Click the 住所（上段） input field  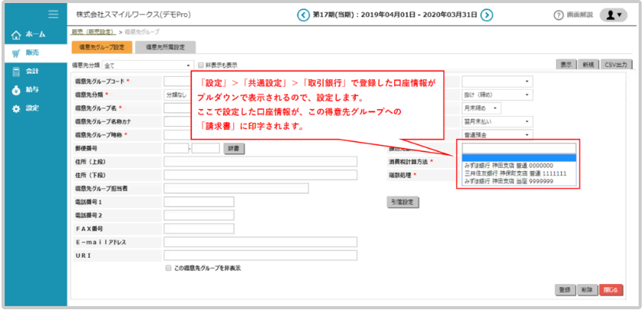pyautogui.click(x=261, y=161)
